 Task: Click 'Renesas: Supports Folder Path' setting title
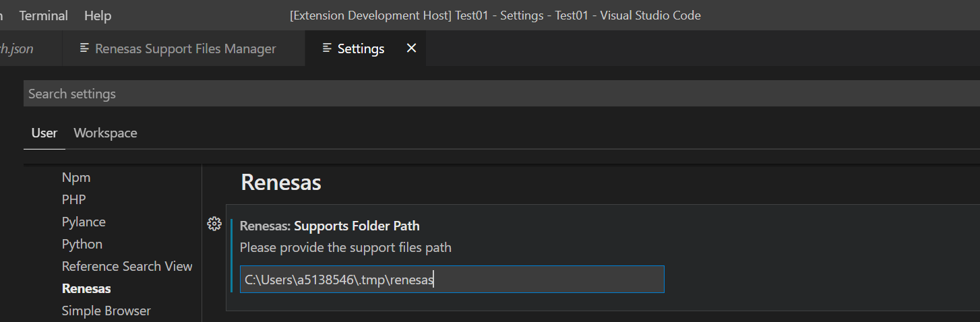330,226
